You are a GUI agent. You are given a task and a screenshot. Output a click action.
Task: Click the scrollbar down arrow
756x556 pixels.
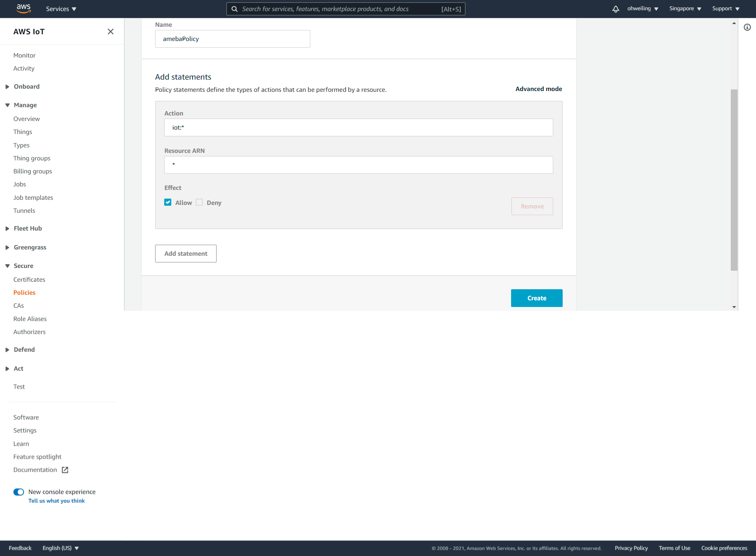pos(734,307)
